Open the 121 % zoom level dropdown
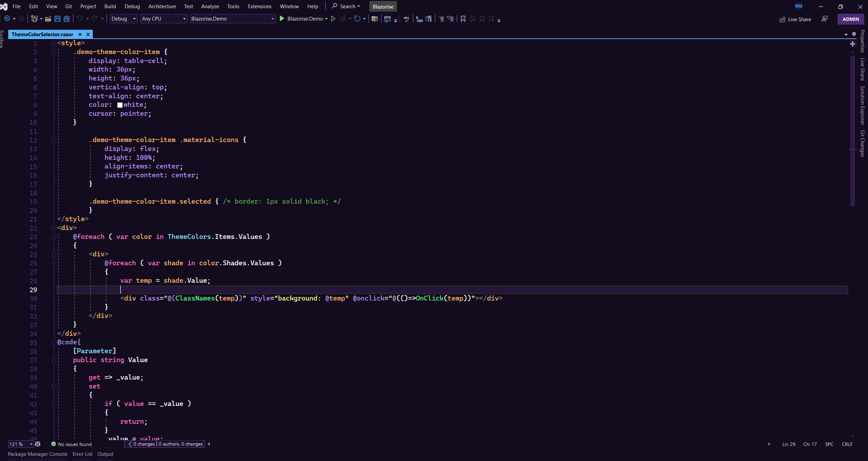 tap(21, 444)
